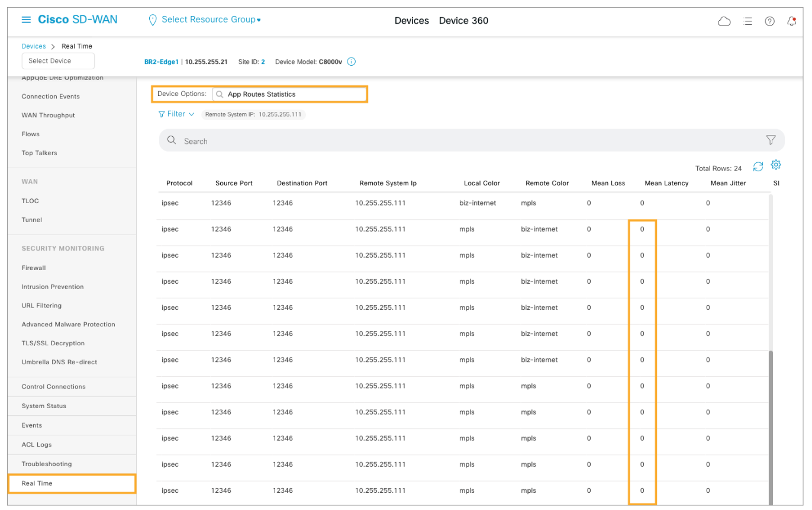Refresh the table with refresh icon
This screenshot has height=510, width=812.
758,167
